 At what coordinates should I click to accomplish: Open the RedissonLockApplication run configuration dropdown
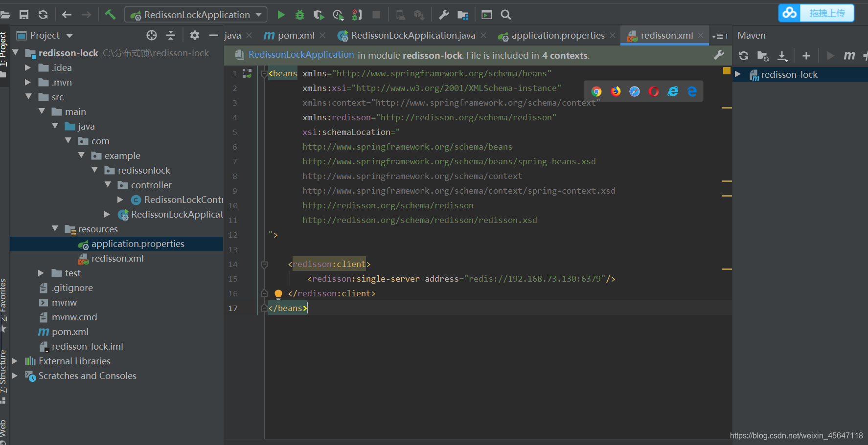point(196,15)
